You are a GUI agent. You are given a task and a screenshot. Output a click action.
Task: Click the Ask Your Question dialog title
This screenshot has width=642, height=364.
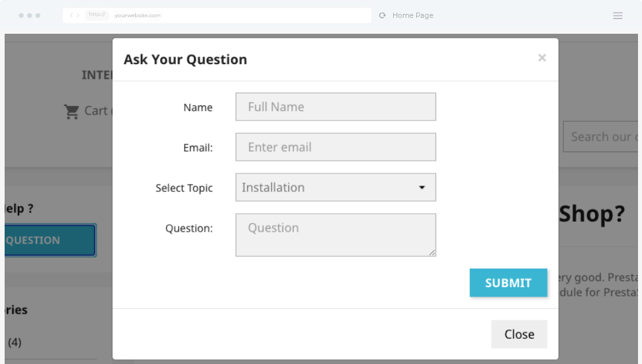click(x=185, y=60)
